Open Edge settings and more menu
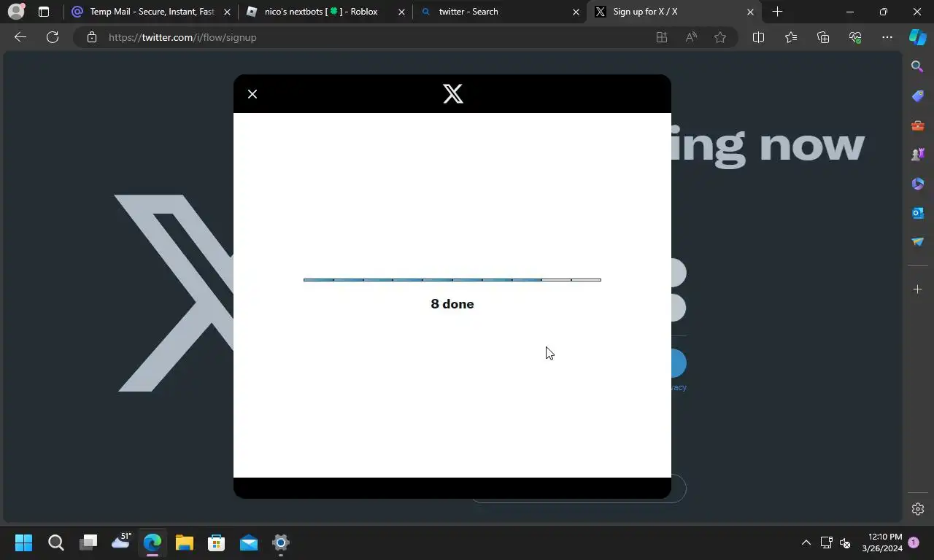This screenshot has width=934, height=560. [x=887, y=37]
